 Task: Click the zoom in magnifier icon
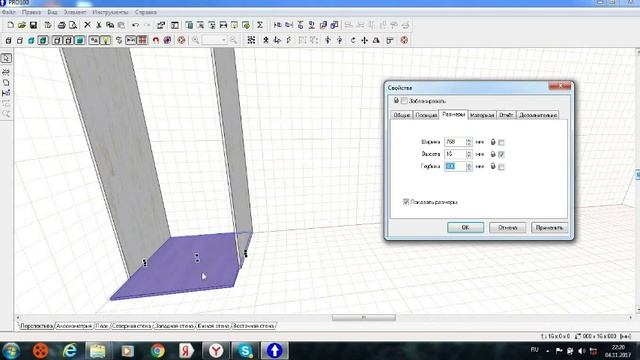coord(196,40)
